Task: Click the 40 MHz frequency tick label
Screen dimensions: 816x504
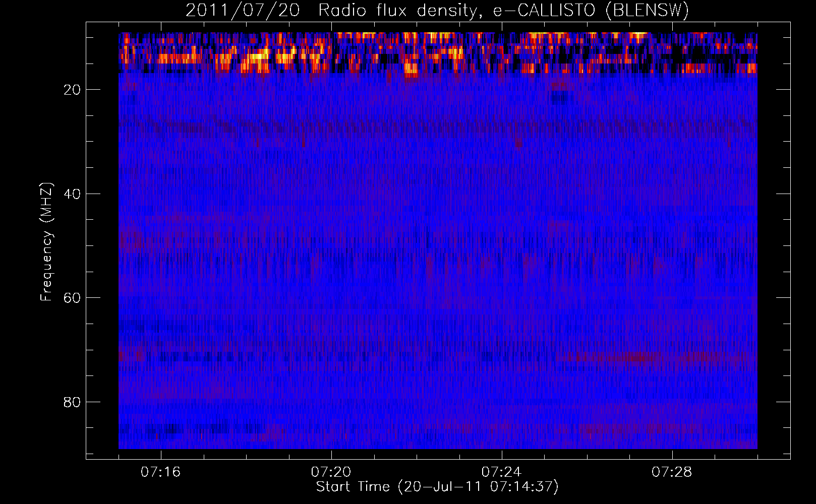Action: pyautogui.click(x=72, y=194)
